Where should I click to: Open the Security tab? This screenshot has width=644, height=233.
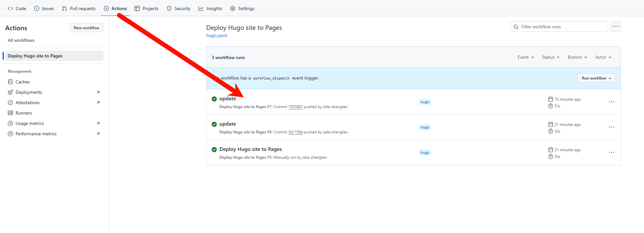pyautogui.click(x=179, y=8)
